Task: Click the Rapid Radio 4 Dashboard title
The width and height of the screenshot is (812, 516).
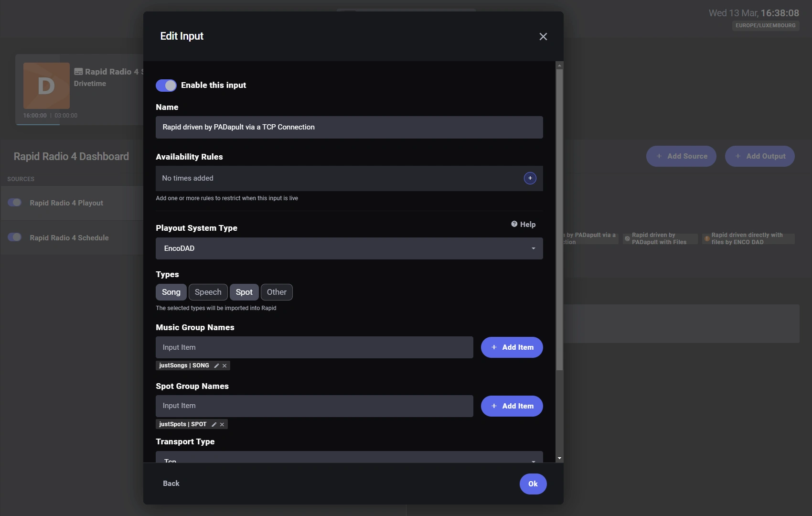Action: click(x=71, y=156)
